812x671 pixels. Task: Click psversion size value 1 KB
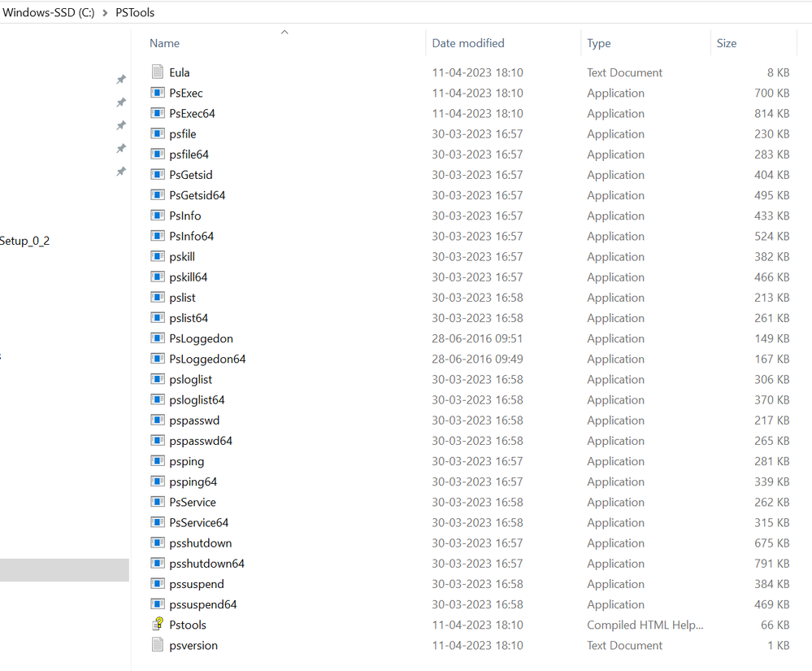(779, 645)
